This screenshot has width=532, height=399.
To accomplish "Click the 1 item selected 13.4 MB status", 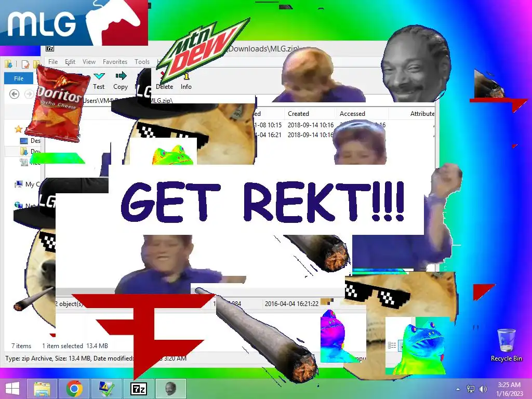I will (x=75, y=345).
